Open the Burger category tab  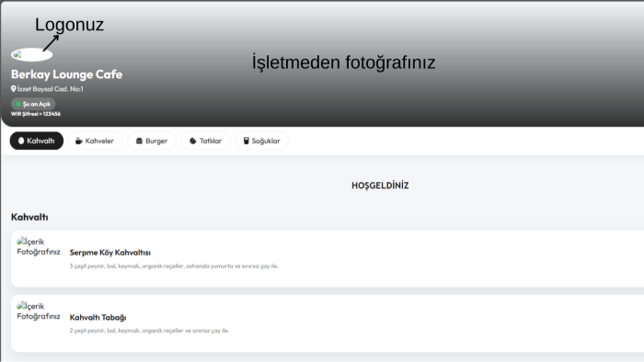tap(152, 141)
